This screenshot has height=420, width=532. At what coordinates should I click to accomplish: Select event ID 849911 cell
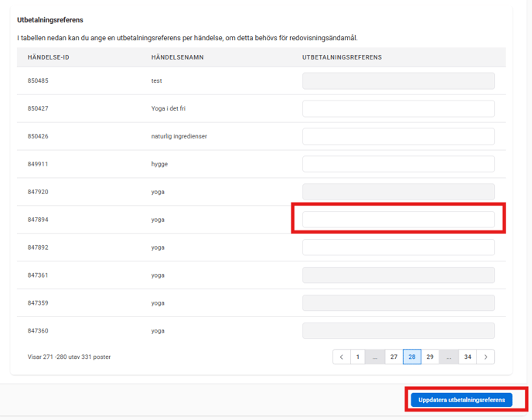(x=38, y=164)
